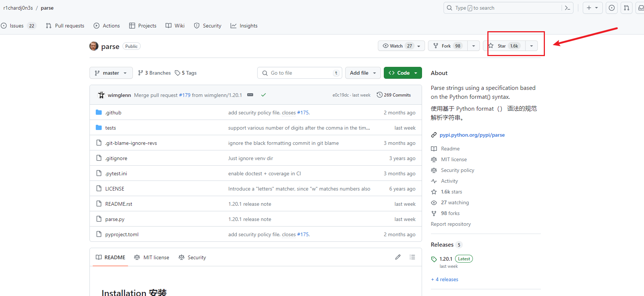Image resolution: width=644 pixels, height=296 pixels.
Task: Open the star lists dropdown arrow
Action: [532, 46]
